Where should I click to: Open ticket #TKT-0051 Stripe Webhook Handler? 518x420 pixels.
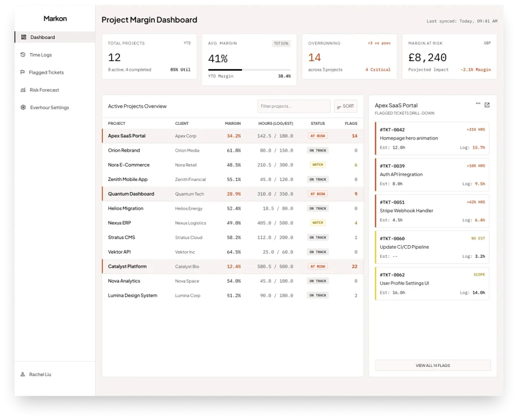pos(432,211)
